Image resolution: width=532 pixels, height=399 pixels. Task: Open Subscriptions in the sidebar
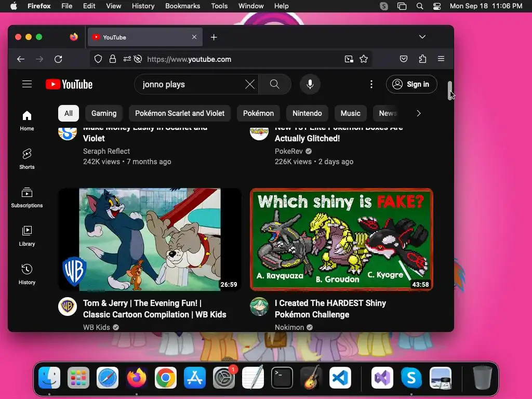click(x=27, y=197)
